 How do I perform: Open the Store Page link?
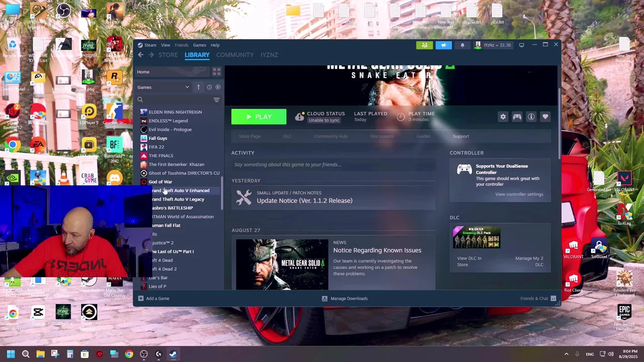(250, 136)
